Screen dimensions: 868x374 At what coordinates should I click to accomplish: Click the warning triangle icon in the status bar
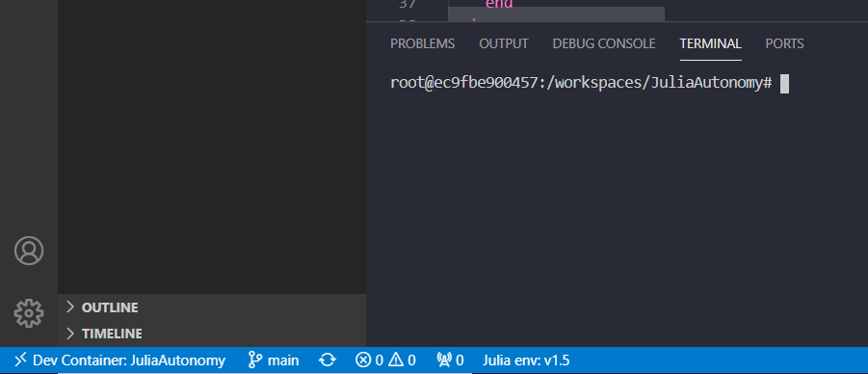point(396,361)
